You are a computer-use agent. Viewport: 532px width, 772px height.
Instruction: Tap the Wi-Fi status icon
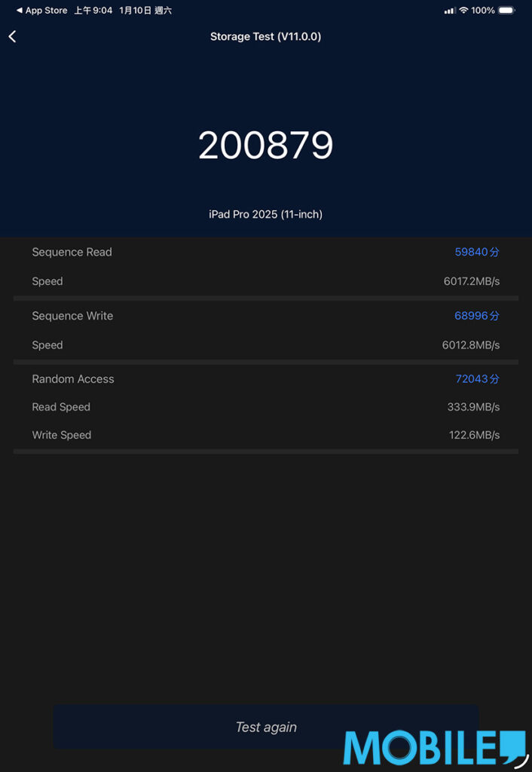463,11
